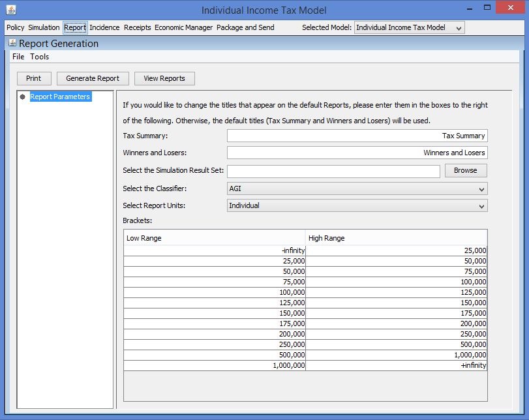Select the high range cell in the 125,000 row
This screenshot has width=529, height=420.
point(396,303)
